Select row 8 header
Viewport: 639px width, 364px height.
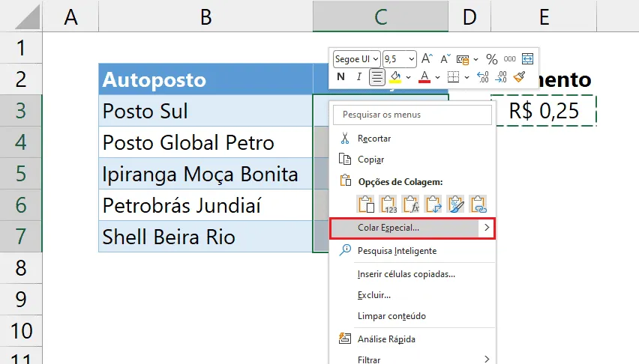point(21,268)
